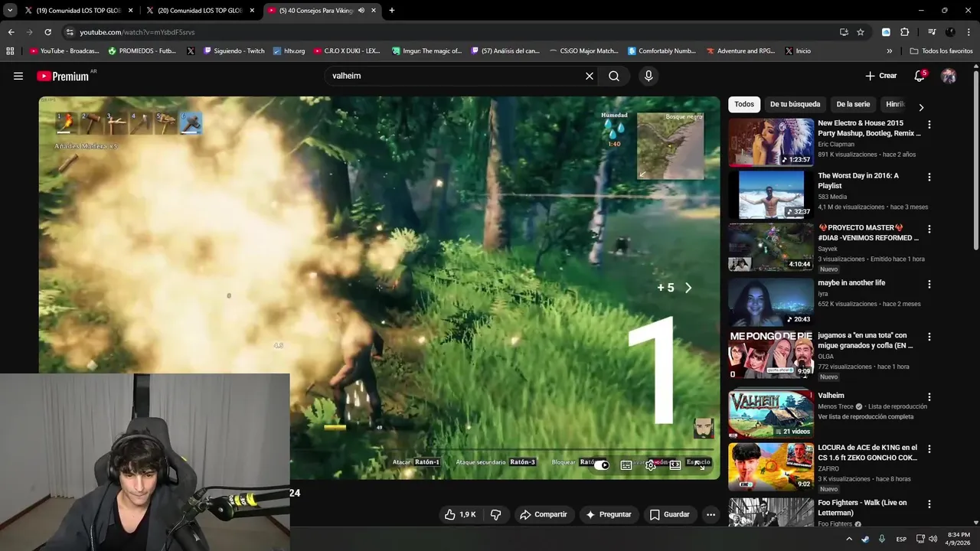The image size is (980, 551).
Task: Go to YouTube Premium home logo
Action: [x=62, y=76]
